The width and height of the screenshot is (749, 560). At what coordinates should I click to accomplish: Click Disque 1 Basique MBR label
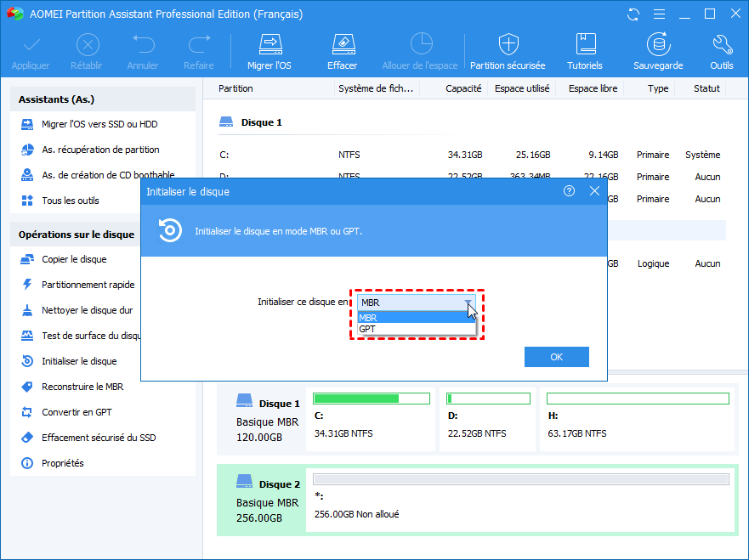268,420
